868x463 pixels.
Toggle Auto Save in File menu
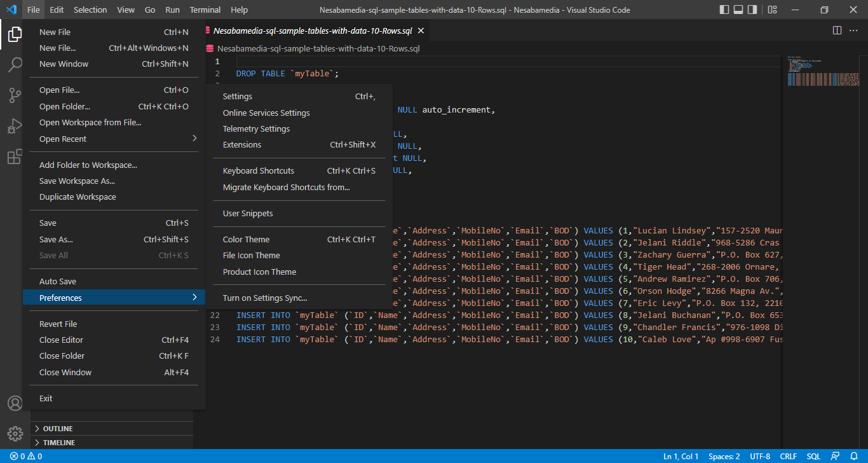coord(58,282)
